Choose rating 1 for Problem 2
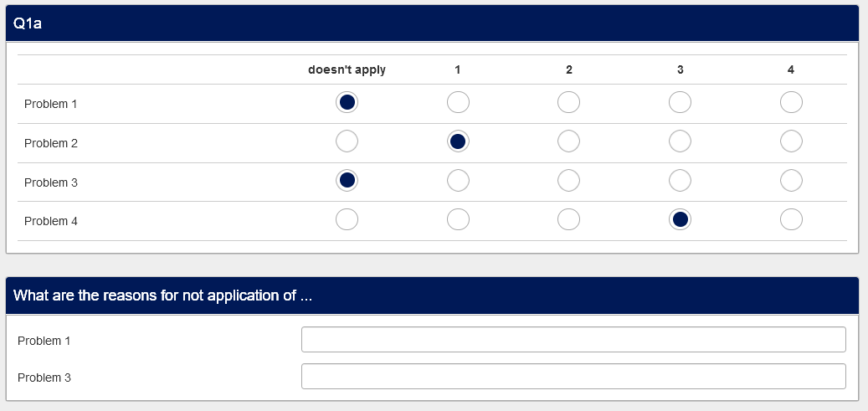Image resolution: width=868 pixels, height=411 pixels. click(x=458, y=141)
